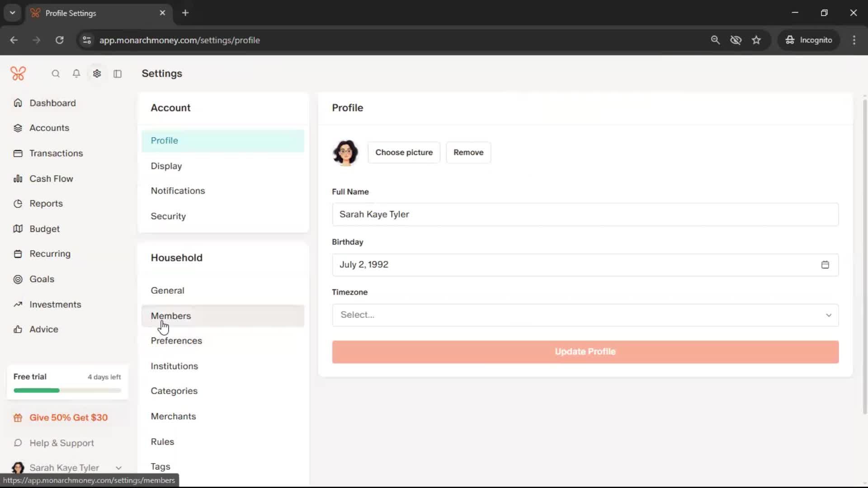Click the settings gear icon
The height and width of the screenshot is (488, 868).
[97, 74]
